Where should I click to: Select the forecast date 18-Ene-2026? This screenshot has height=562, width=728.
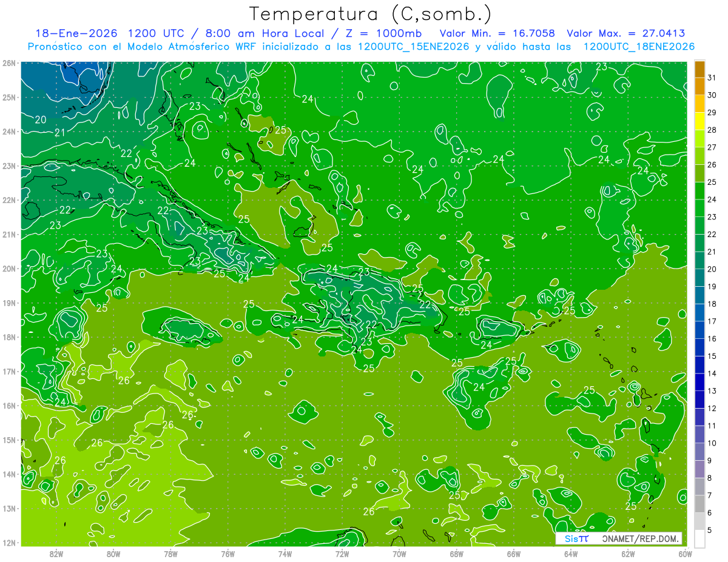click(76, 33)
